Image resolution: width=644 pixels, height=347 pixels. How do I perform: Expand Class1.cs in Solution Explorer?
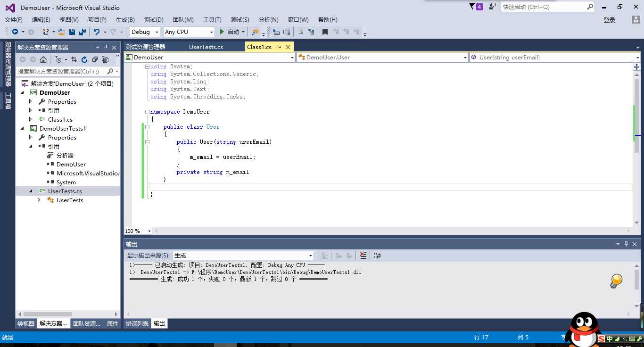pos(31,119)
